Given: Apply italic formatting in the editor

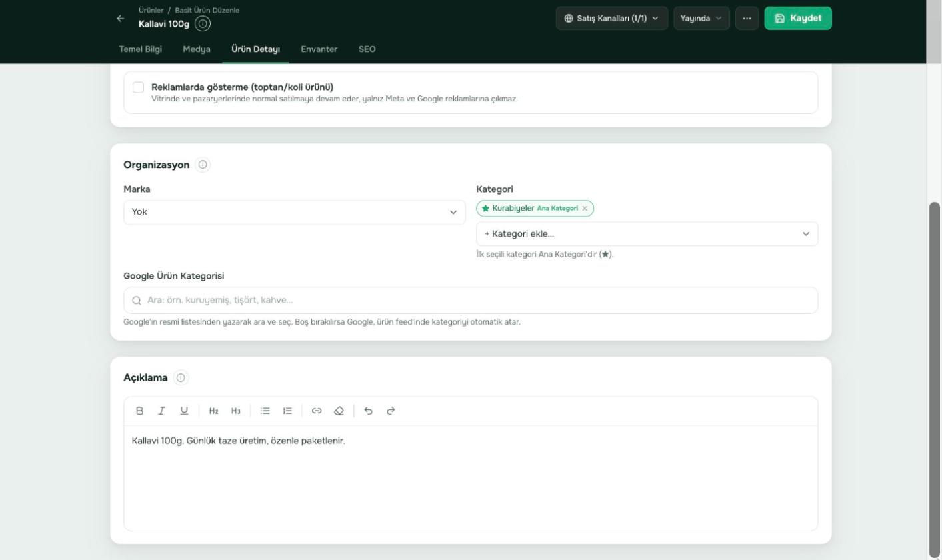Looking at the screenshot, I should [x=161, y=411].
